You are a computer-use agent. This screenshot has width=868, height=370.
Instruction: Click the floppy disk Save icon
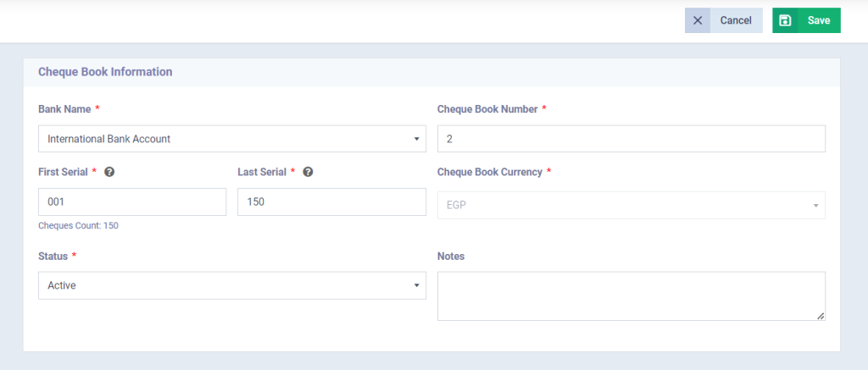(x=785, y=20)
